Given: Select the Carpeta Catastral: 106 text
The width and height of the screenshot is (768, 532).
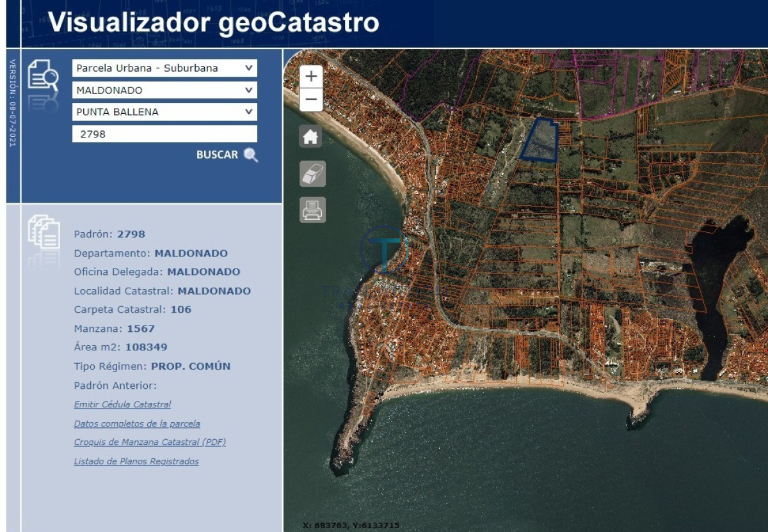Looking at the screenshot, I should (x=132, y=309).
